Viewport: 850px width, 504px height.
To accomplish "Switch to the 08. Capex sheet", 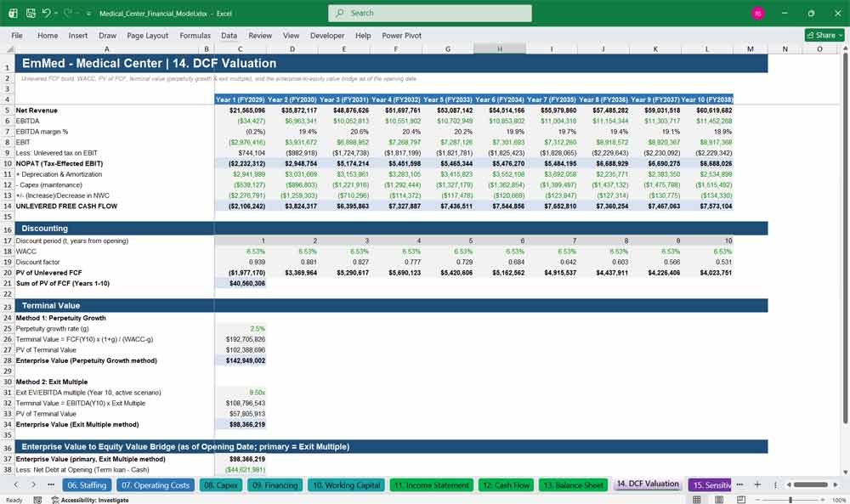I will (221, 485).
